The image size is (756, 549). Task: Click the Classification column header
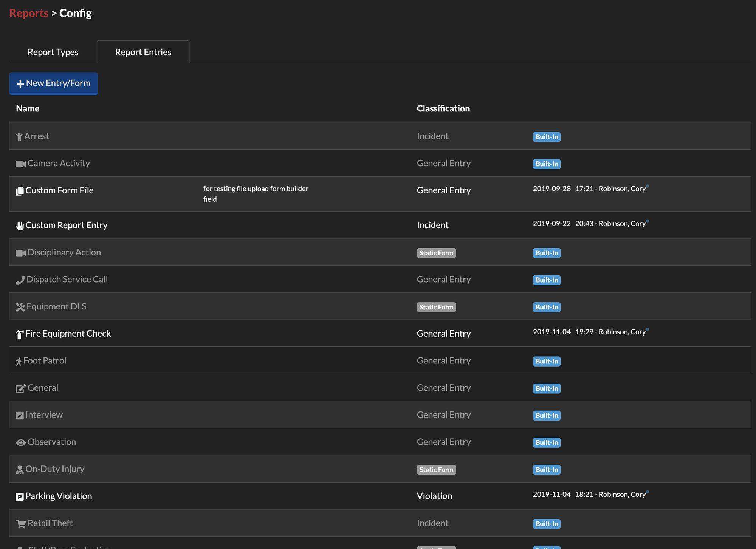point(443,108)
